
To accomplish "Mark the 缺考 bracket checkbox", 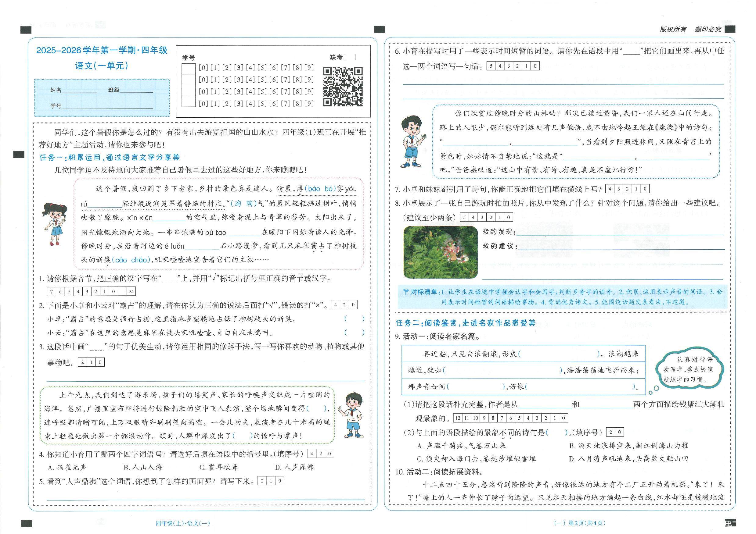I will click(x=350, y=57).
